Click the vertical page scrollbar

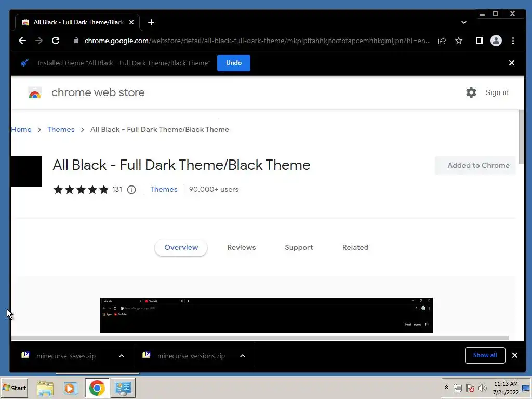(521, 137)
